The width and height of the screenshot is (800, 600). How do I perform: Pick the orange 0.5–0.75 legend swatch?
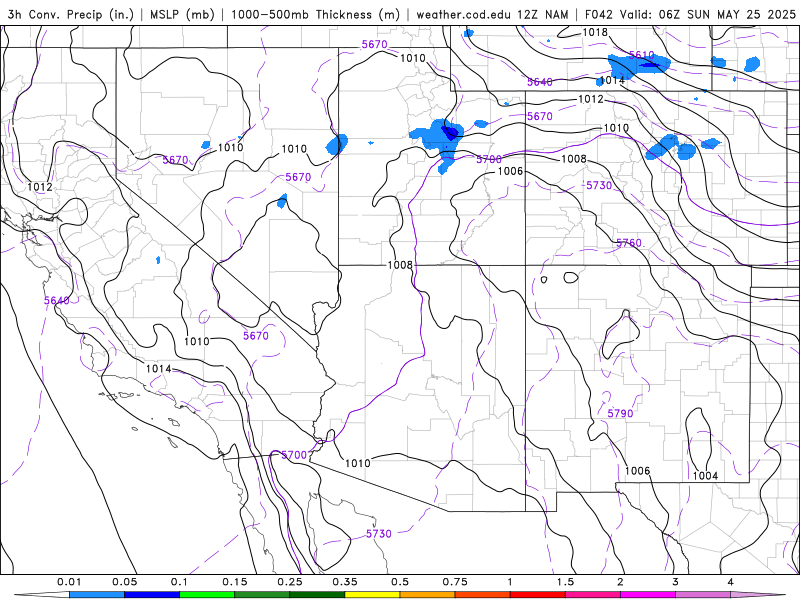pyautogui.click(x=428, y=595)
